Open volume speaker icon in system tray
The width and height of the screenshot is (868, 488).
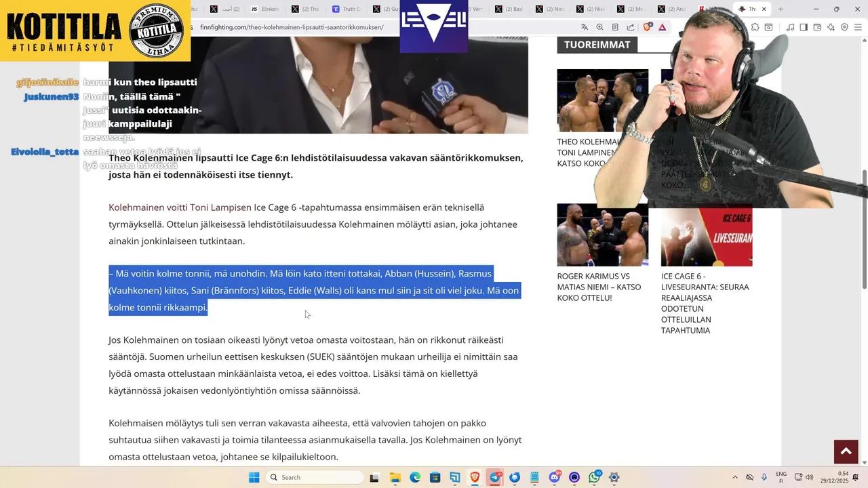pyautogui.click(x=809, y=477)
